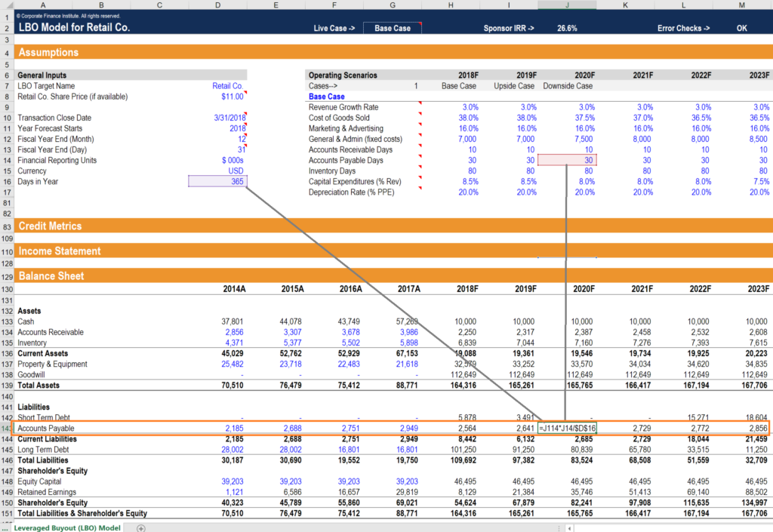Select the boxed Base Case cell
This screenshot has height=532, width=773.
click(x=392, y=26)
